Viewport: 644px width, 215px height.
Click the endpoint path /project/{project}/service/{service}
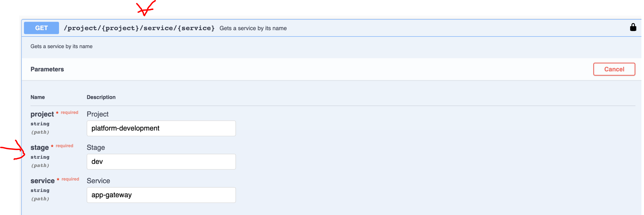[139, 28]
